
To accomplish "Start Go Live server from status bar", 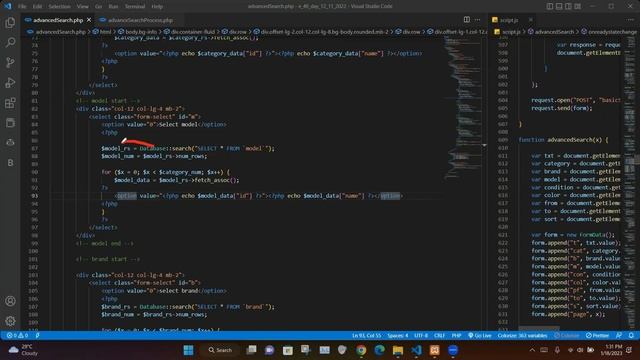I will pos(480,336).
